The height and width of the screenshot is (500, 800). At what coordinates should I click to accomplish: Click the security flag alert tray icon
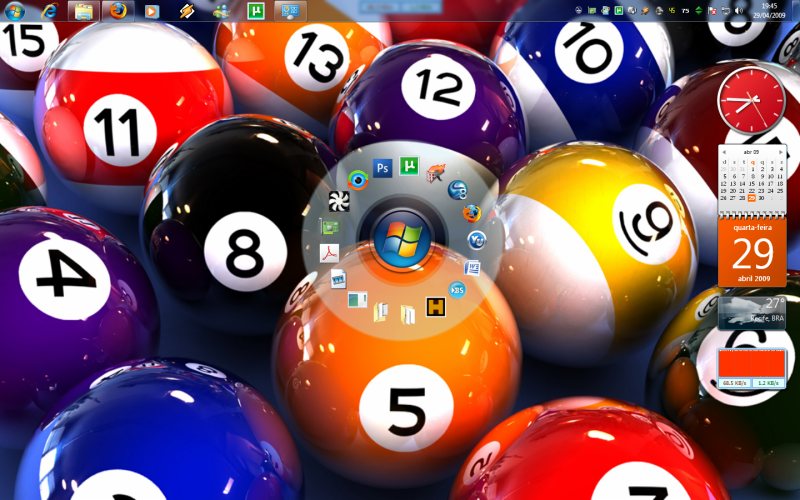[x=712, y=10]
